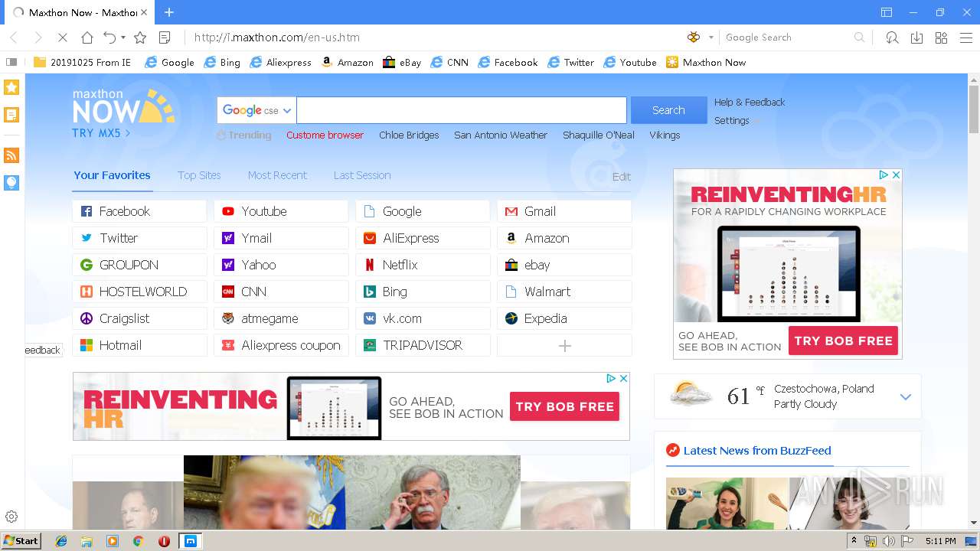
Task: Click into the main search field
Action: tap(462, 110)
